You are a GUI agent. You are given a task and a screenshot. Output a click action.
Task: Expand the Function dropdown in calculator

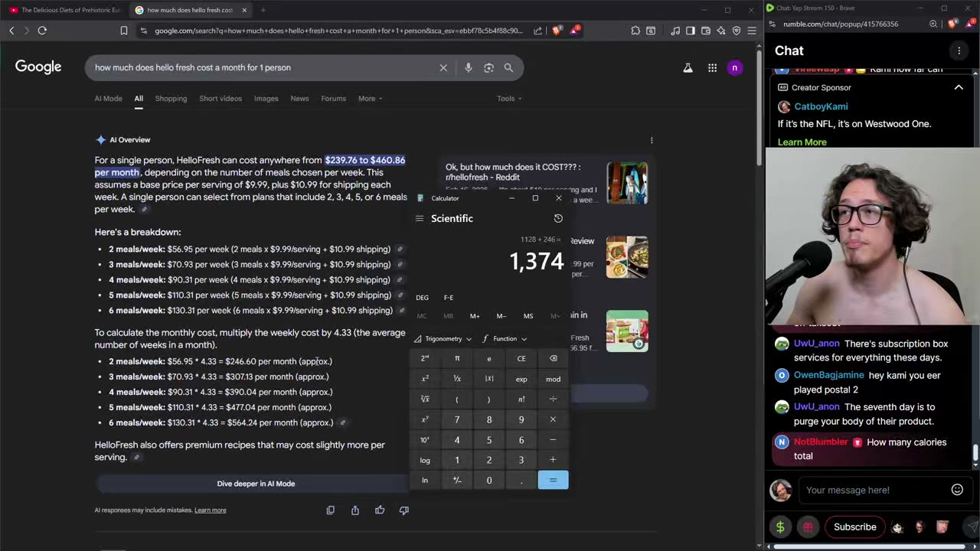click(x=505, y=338)
